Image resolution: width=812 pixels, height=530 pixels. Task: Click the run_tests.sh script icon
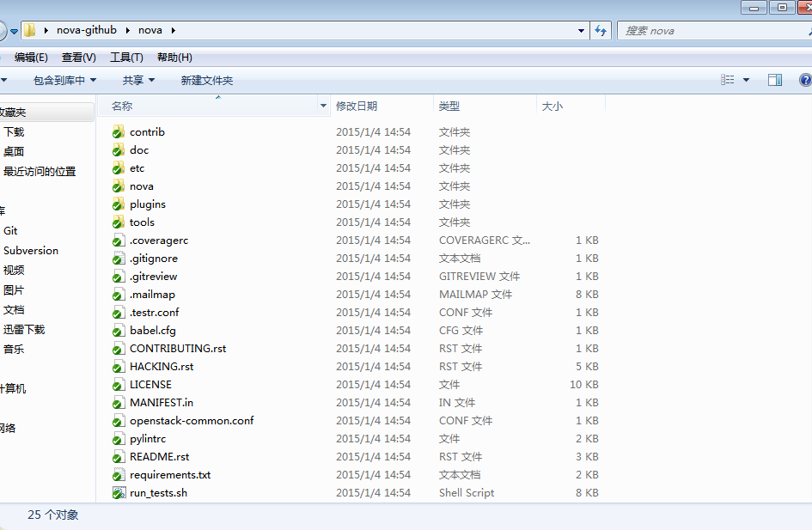point(119,493)
